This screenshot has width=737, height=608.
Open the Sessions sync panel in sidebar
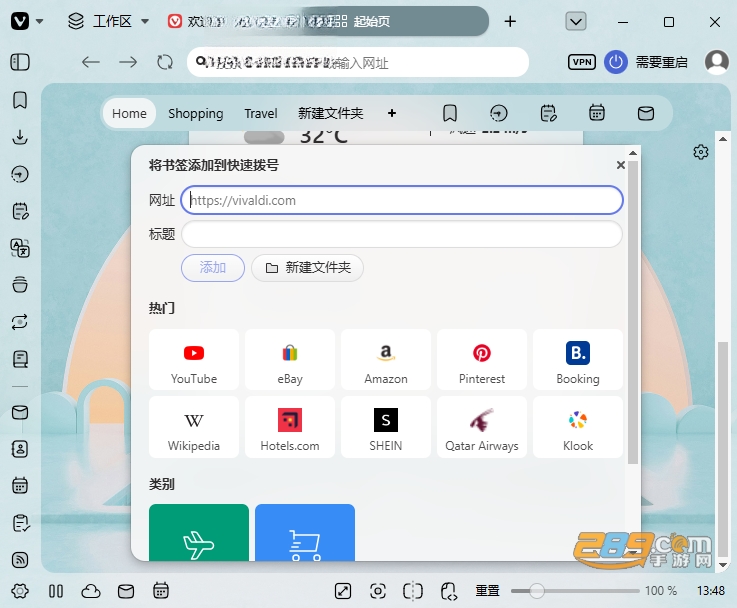[20, 322]
